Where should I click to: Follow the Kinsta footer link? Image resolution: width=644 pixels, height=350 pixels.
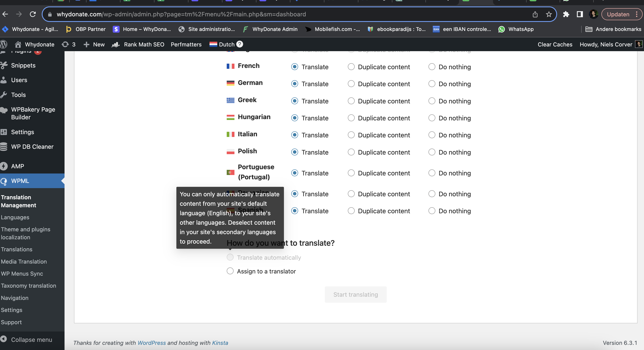(x=220, y=343)
